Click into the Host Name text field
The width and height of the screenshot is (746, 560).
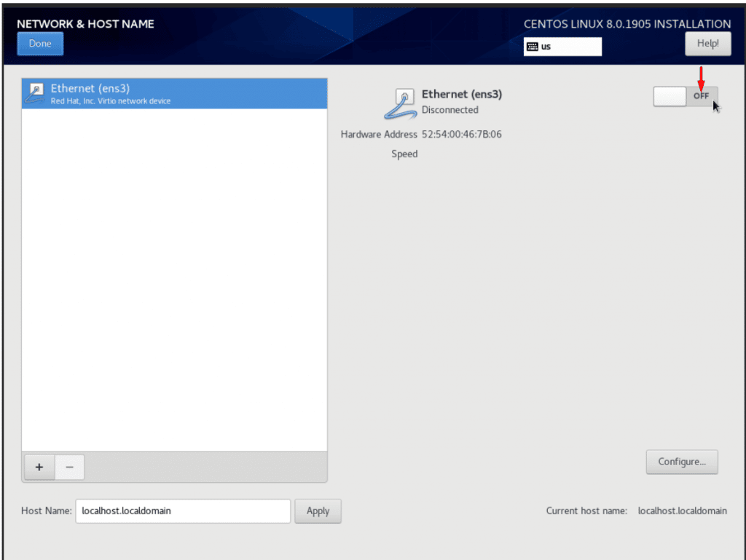pos(183,511)
